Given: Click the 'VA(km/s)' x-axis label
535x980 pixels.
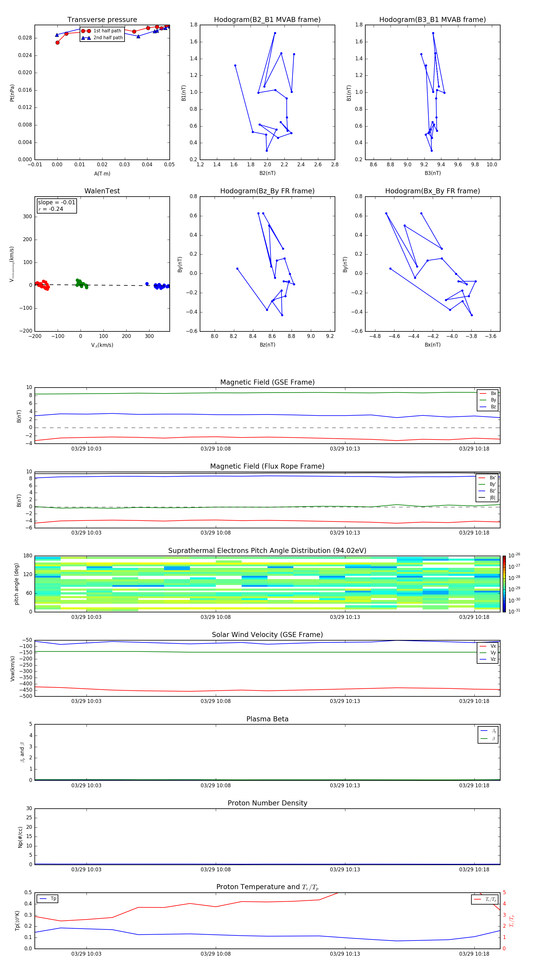Looking at the screenshot, I should pyautogui.click(x=102, y=345).
